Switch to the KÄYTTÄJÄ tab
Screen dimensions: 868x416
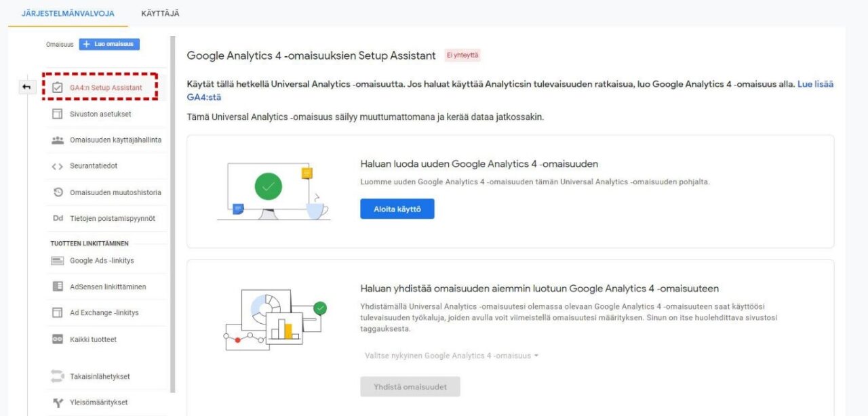click(160, 14)
